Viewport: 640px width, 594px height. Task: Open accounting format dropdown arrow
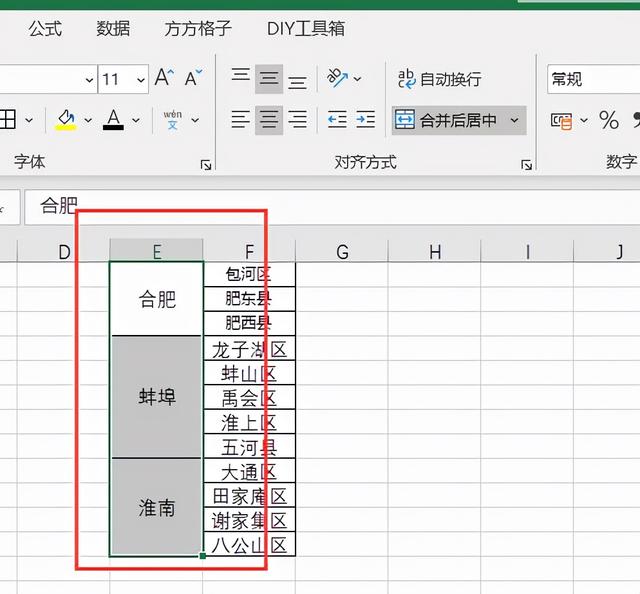tap(584, 120)
